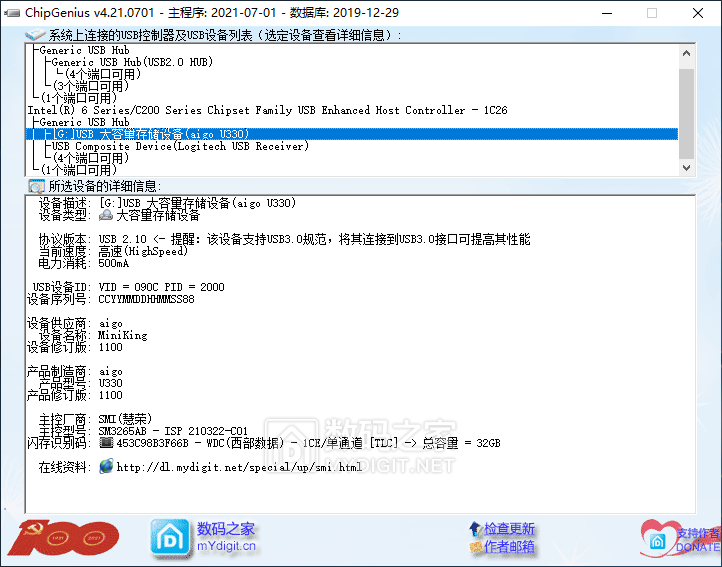This screenshot has width=722, height=567.
Task: Click the serial number CCYYMMDDHHMMSS88
Action: click(x=146, y=299)
